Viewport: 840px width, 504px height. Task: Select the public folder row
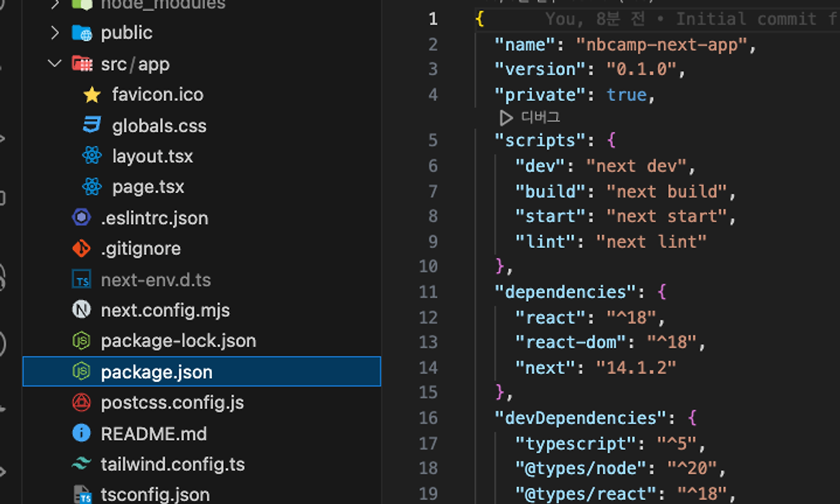click(201, 33)
